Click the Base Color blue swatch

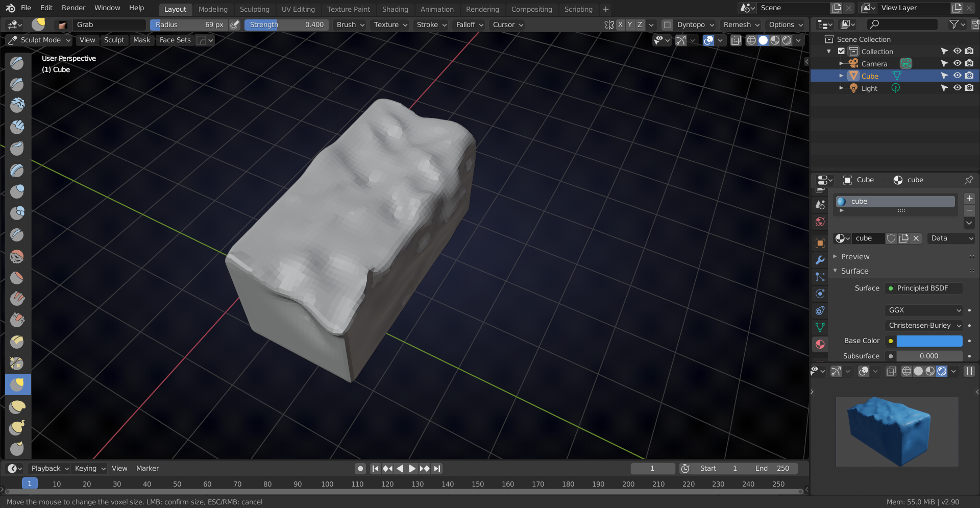[x=929, y=341]
